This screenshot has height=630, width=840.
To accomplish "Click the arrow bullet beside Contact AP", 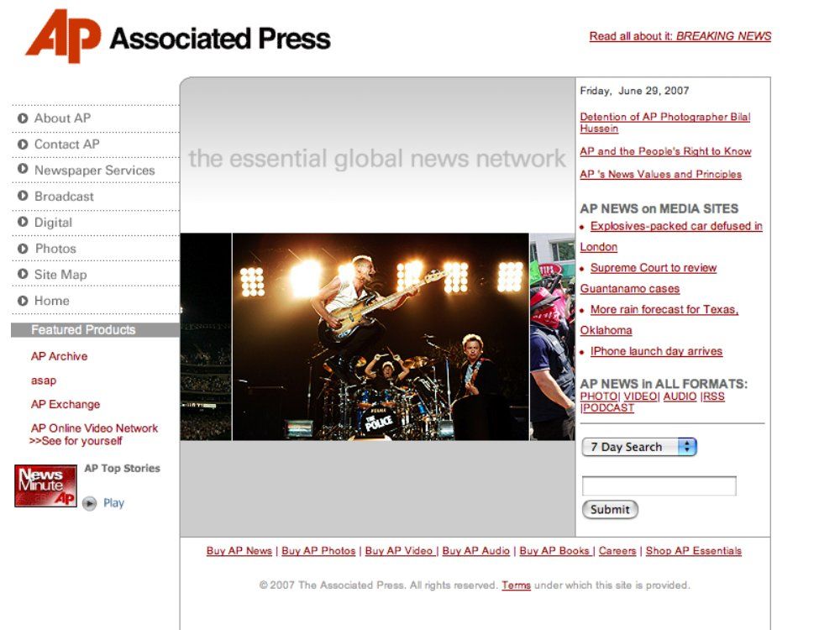I will click(x=23, y=144).
